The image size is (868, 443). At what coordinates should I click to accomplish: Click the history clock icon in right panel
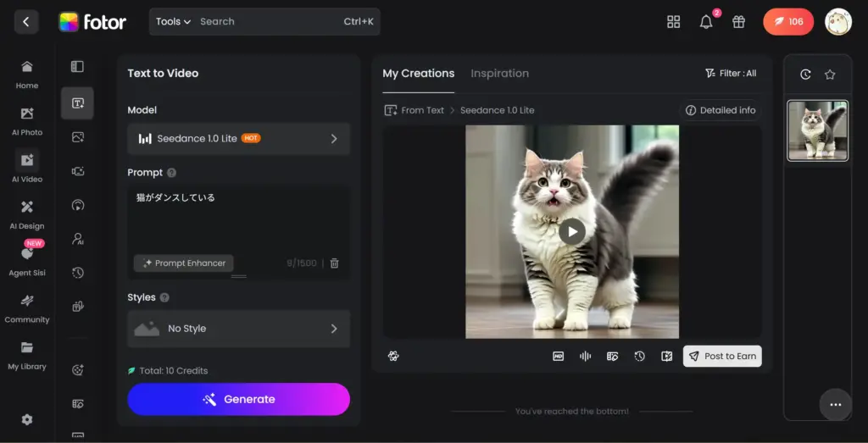pos(805,75)
